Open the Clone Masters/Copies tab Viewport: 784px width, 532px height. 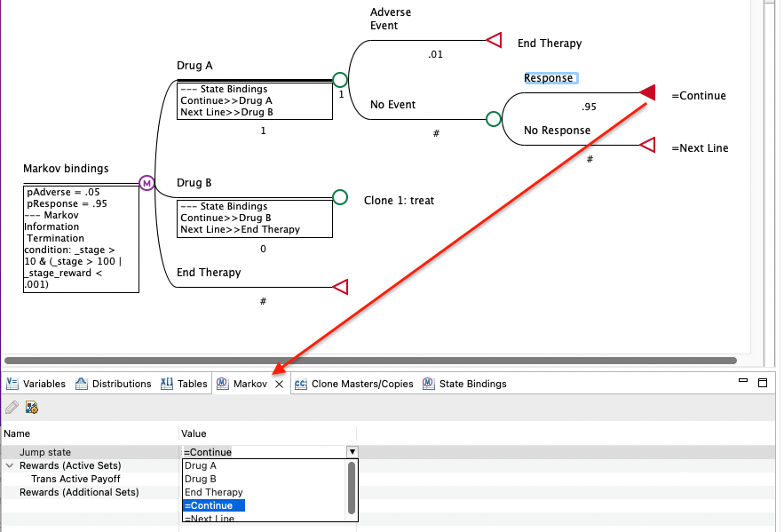tap(354, 384)
